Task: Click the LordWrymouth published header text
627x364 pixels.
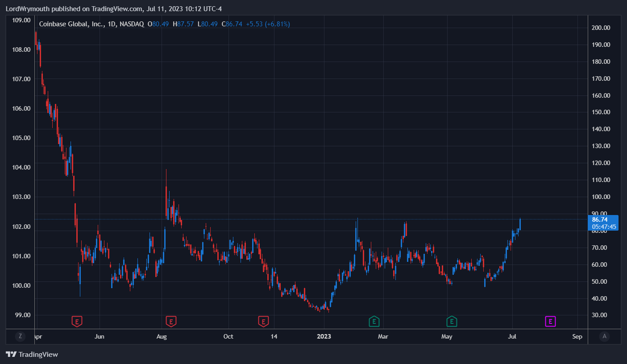Action: coord(113,8)
